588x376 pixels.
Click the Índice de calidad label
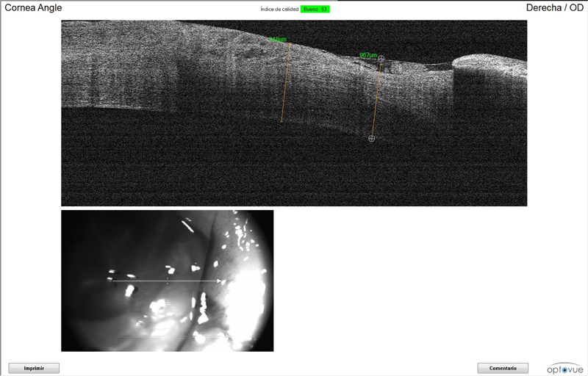[279, 9]
